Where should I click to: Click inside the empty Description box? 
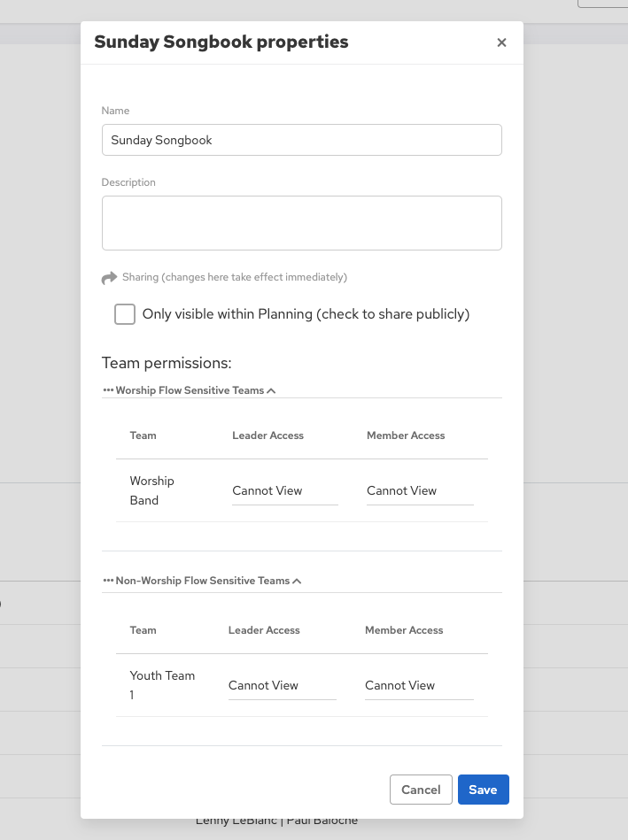[x=301, y=222]
